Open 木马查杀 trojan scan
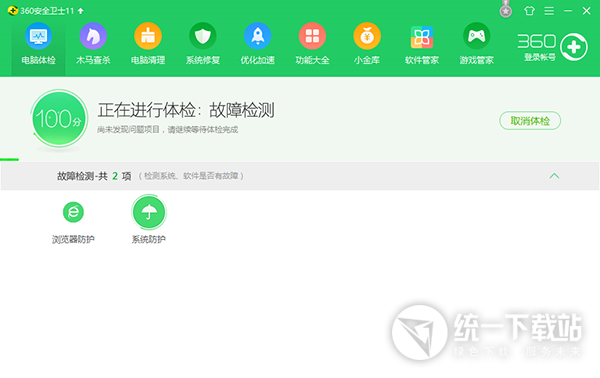Viewport: 600px width, 378px height. coord(93,44)
